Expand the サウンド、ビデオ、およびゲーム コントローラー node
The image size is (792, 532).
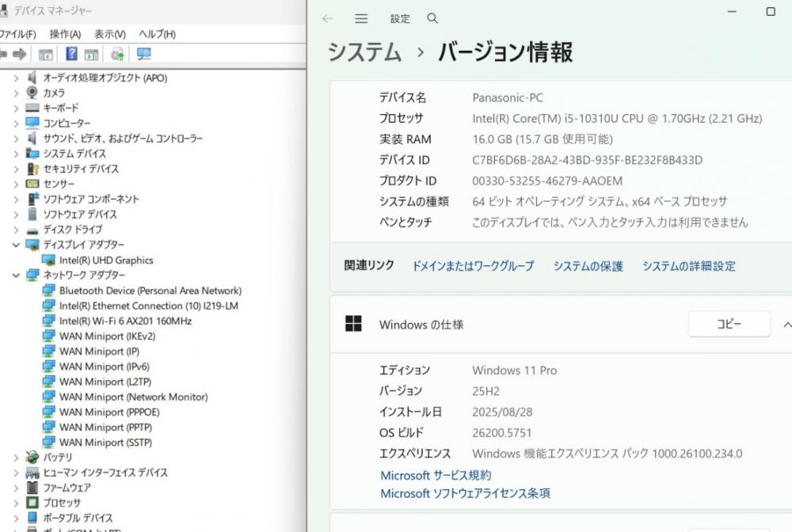[16, 139]
